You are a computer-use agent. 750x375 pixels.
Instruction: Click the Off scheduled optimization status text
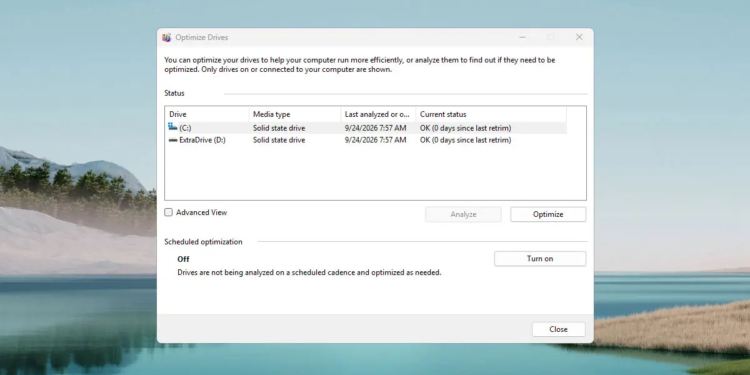click(x=183, y=259)
